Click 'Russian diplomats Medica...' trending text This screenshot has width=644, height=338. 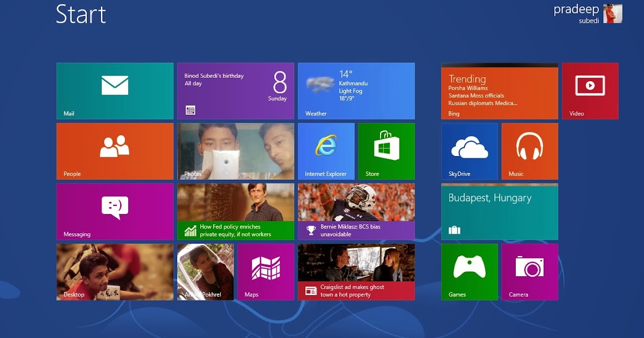click(483, 103)
